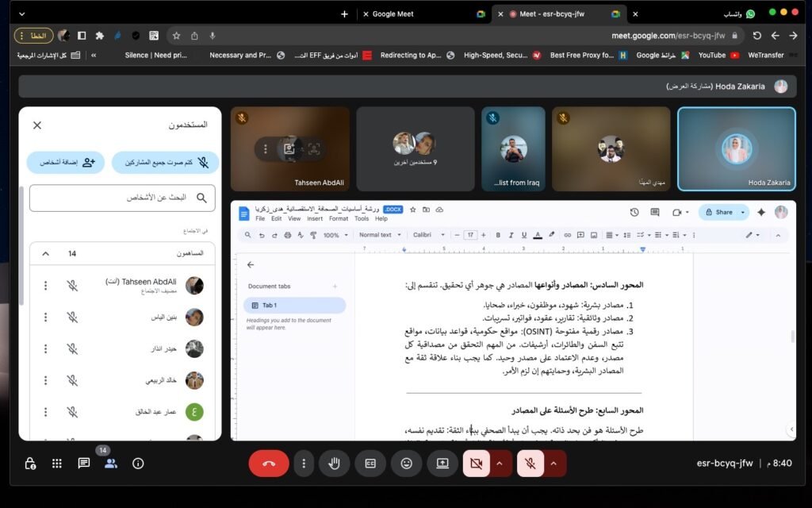812x508 pixels.
Task: Open meeting details info icon
Action: tap(138, 464)
